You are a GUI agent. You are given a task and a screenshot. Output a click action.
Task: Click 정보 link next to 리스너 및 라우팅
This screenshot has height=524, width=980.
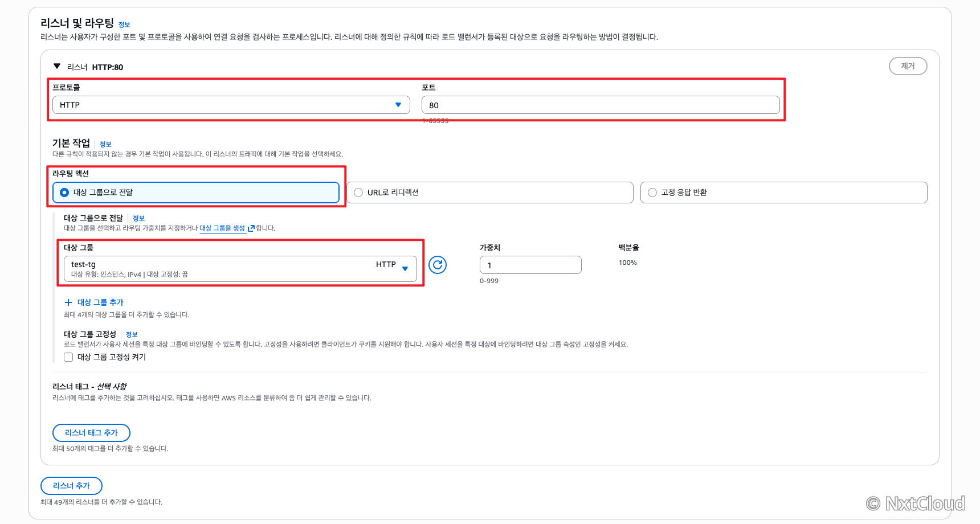[124, 24]
